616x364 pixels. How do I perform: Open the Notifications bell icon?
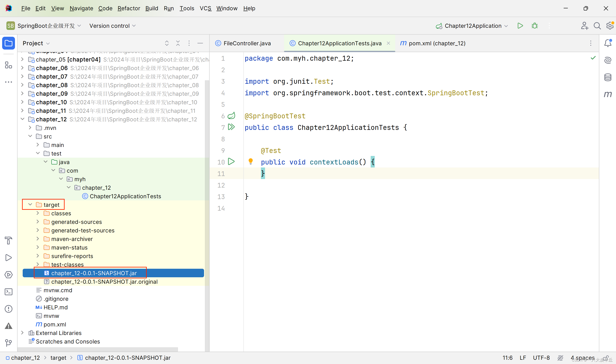coord(608,43)
